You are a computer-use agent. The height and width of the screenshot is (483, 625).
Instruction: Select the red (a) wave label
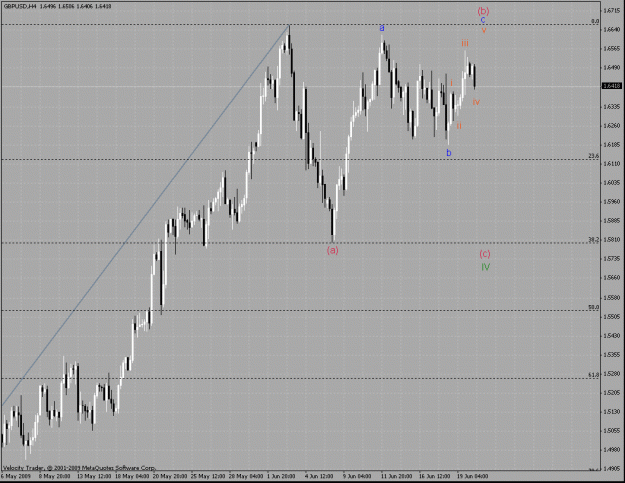coord(332,250)
